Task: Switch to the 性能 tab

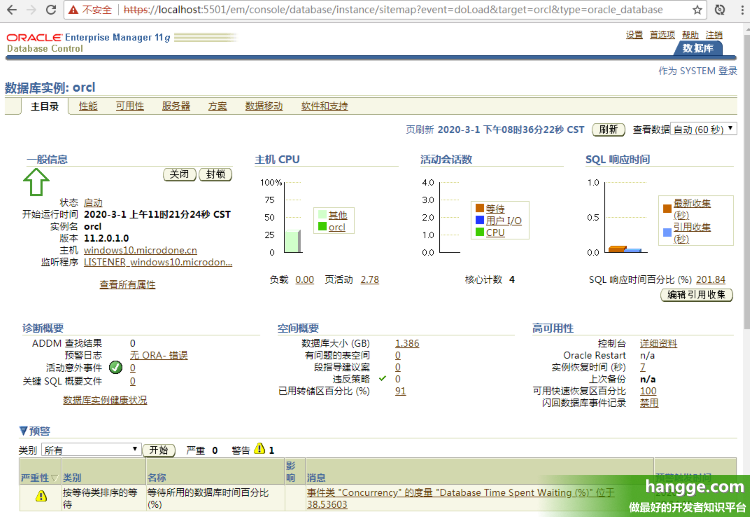Action: 88,106
